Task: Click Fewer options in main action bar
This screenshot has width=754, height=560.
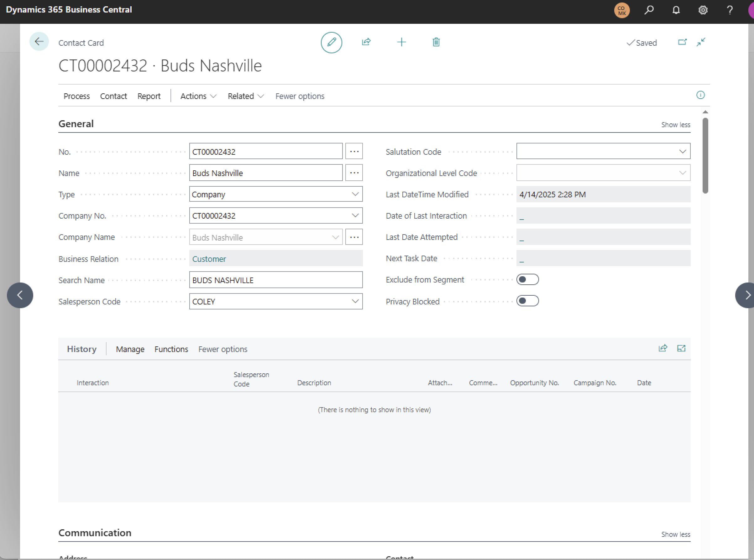Action: click(x=300, y=96)
